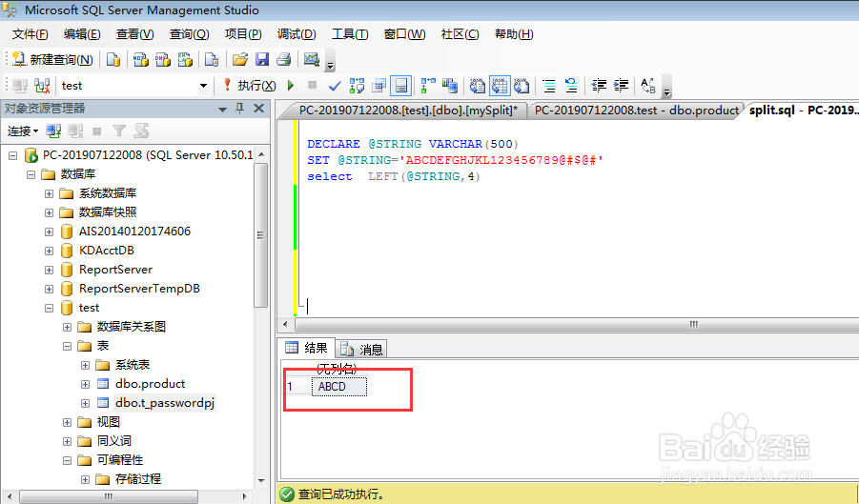The image size is (859, 504).
Task: Toggle Include Client Statistics icon
Action: click(x=450, y=86)
